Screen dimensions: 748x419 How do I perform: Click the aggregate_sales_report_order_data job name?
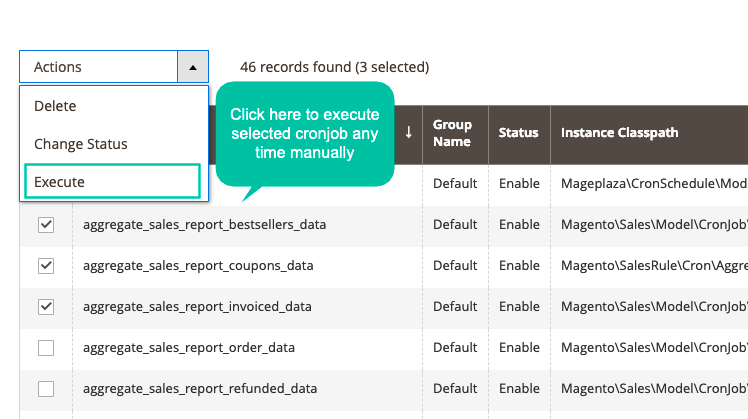coord(189,348)
